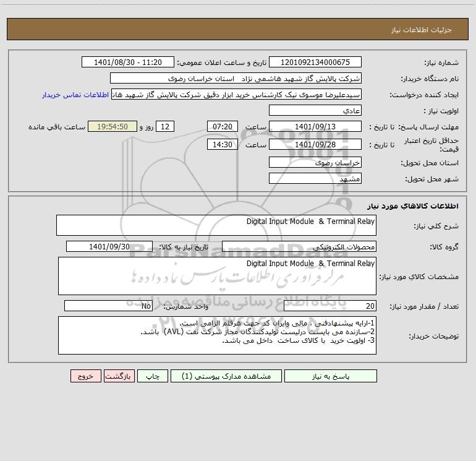The height and width of the screenshot is (461, 476).
Task: Click buyer notes text area
Action: [217, 335]
